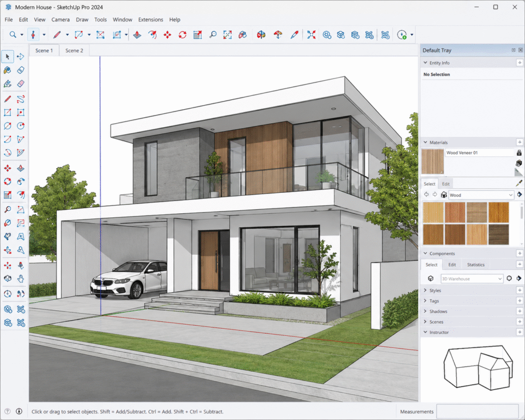The height and width of the screenshot is (420, 525).
Task: Open the Wood materials collection dropdown
Action: point(481,195)
